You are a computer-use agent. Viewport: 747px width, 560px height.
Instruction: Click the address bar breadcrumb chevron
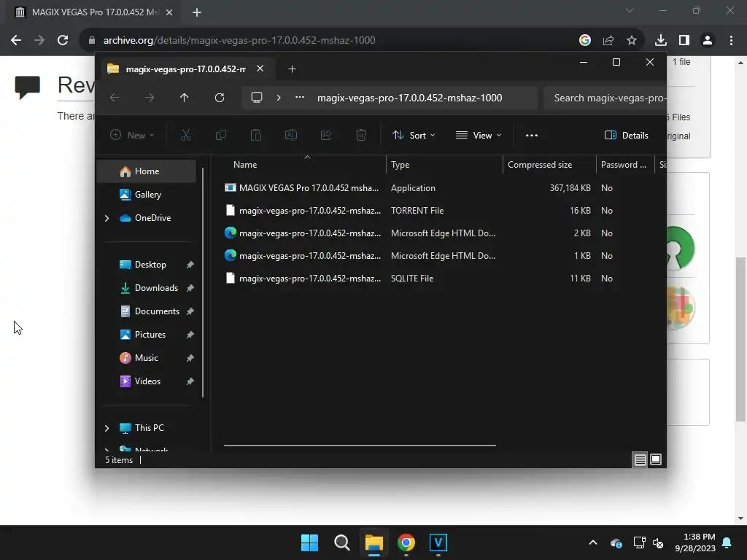tap(279, 98)
